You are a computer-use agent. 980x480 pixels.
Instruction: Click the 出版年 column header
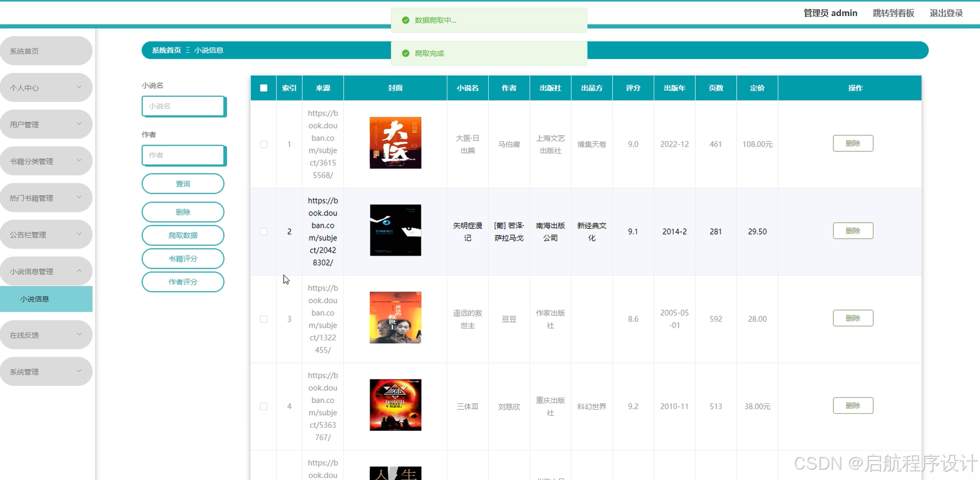(x=675, y=88)
